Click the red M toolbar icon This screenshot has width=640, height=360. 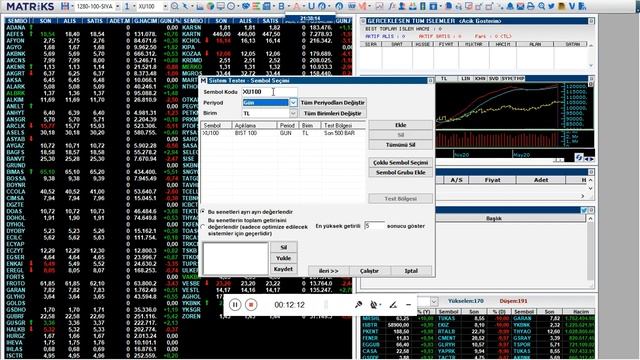362,7
